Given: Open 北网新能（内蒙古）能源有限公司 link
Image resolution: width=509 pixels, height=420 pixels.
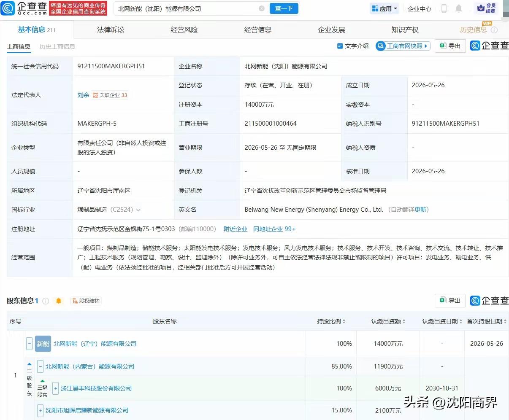Looking at the screenshot, I should (x=90, y=366).
